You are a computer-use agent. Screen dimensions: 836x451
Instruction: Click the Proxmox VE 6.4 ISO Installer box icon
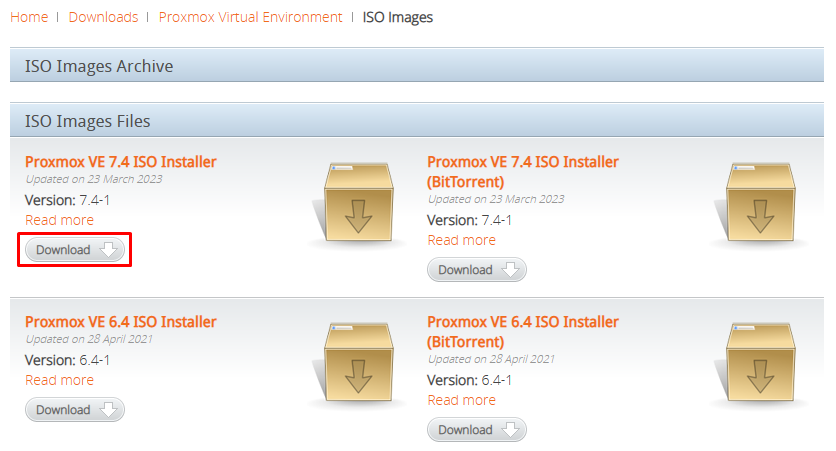[358, 363]
